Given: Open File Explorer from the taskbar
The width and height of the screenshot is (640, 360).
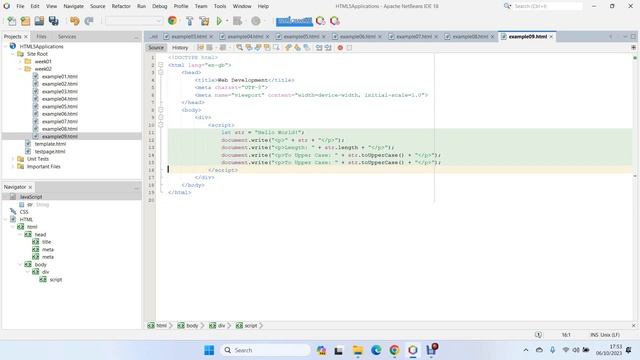Looking at the screenshot, I should click(358, 350).
